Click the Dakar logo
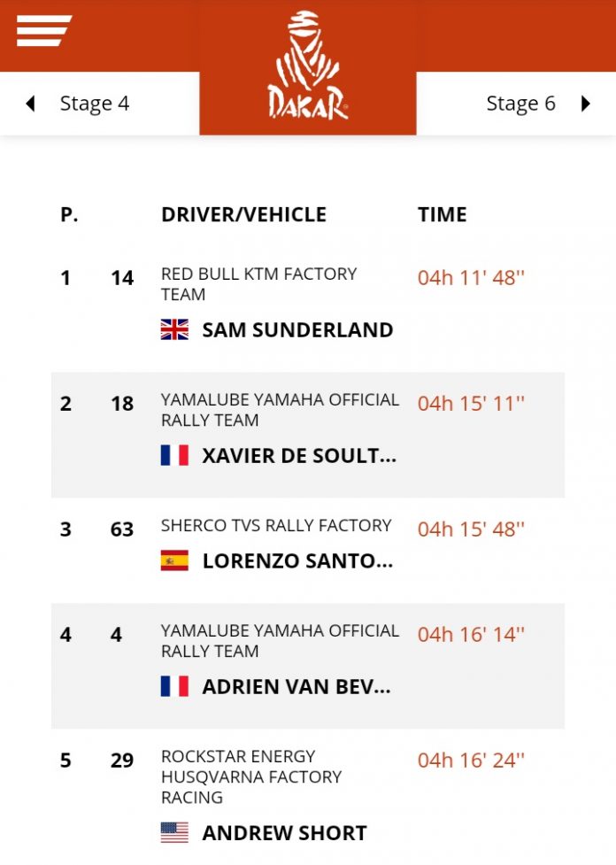 click(x=307, y=67)
